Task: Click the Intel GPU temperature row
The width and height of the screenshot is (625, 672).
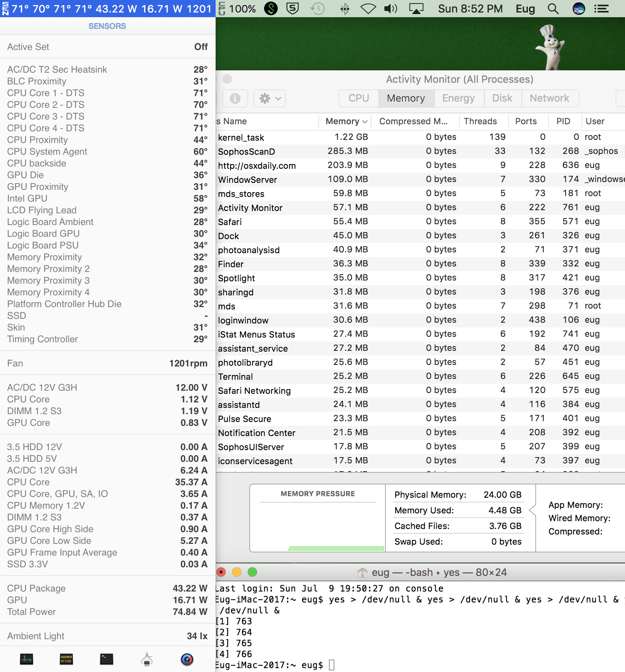Action: 107,198
